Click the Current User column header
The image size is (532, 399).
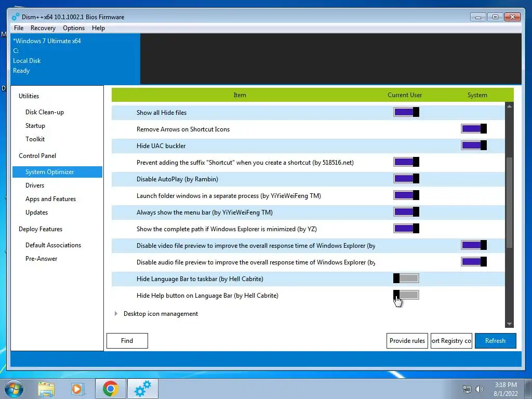coord(405,95)
